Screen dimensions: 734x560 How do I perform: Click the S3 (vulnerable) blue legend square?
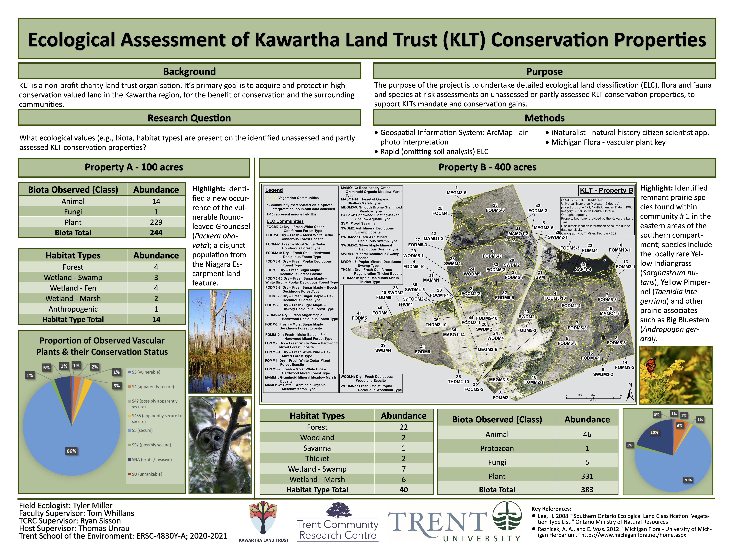pos(130,372)
